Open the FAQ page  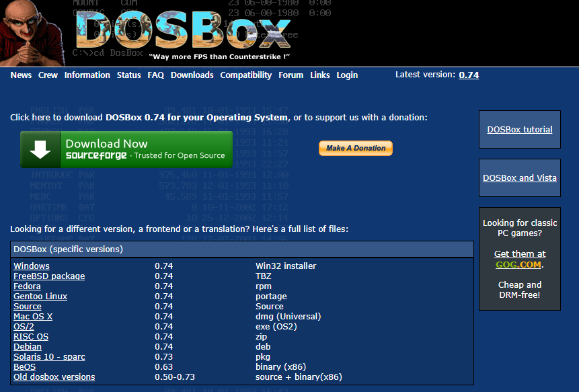(156, 75)
